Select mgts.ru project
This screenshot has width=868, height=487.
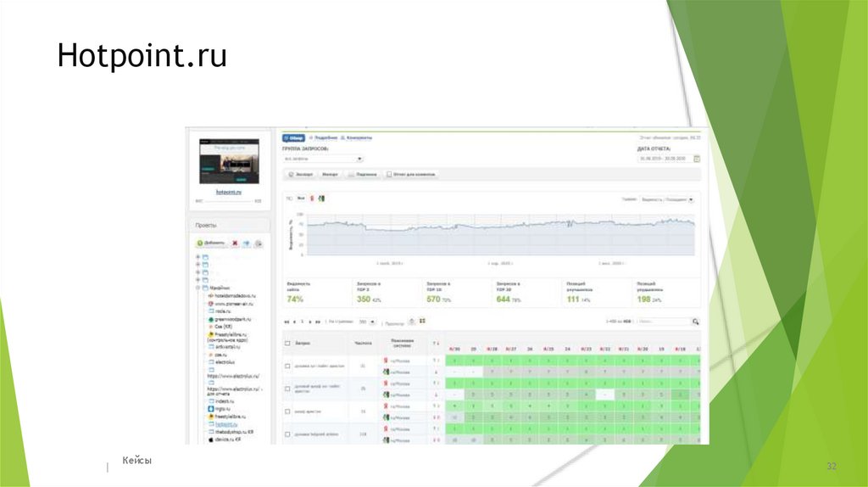[x=223, y=409]
